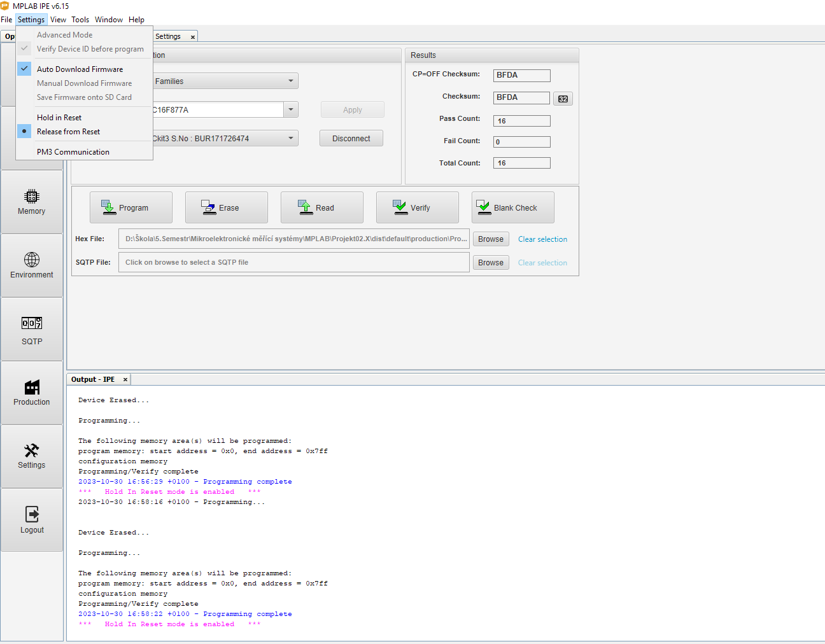The image size is (825, 644).
Task: Click the Hex File path field
Action: point(293,239)
